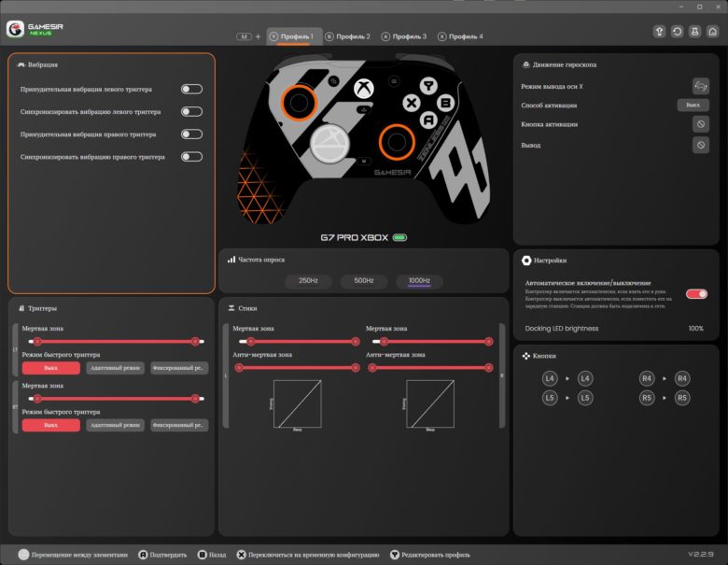Select LT fixed mode button

click(179, 368)
